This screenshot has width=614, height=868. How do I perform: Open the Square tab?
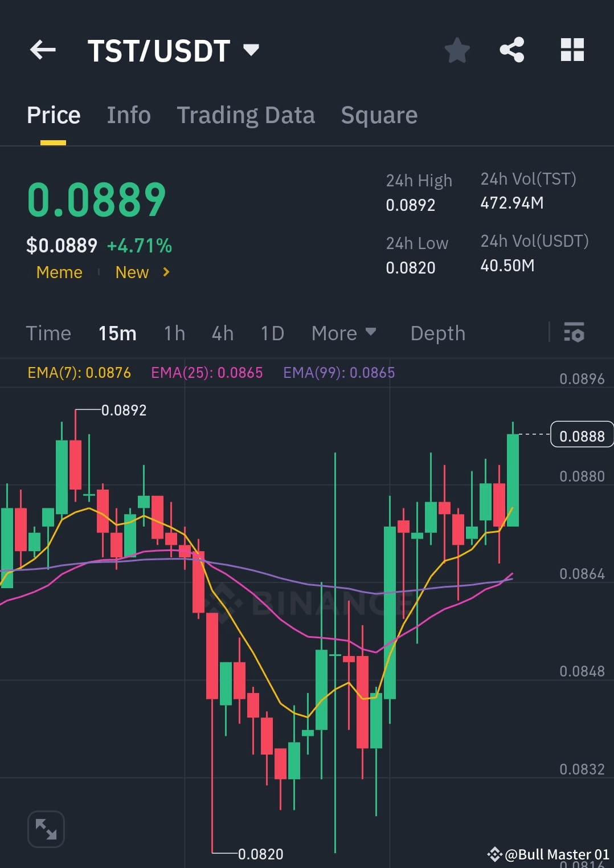point(379,115)
